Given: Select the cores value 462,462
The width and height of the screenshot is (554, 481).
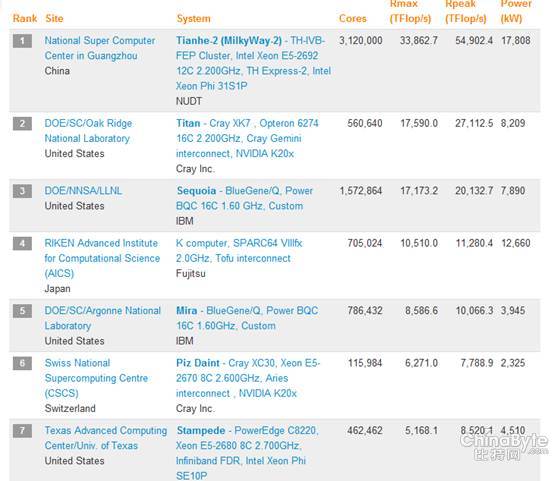Looking at the screenshot, I should [365, 430].
